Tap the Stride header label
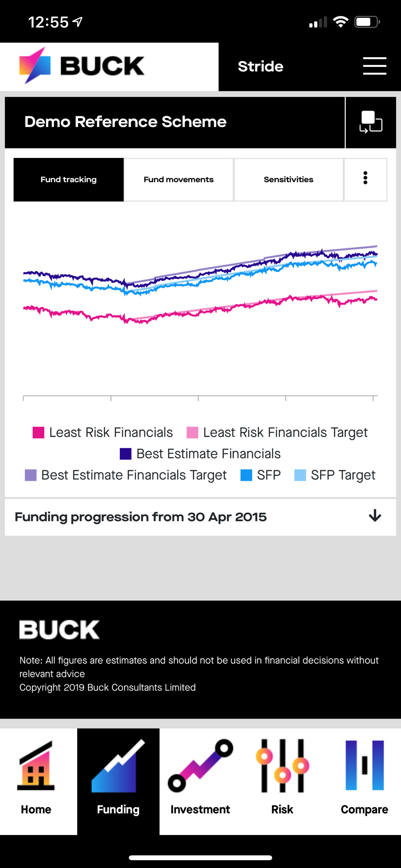The width and height of the screenshot is (401, 868). [260, 66]
